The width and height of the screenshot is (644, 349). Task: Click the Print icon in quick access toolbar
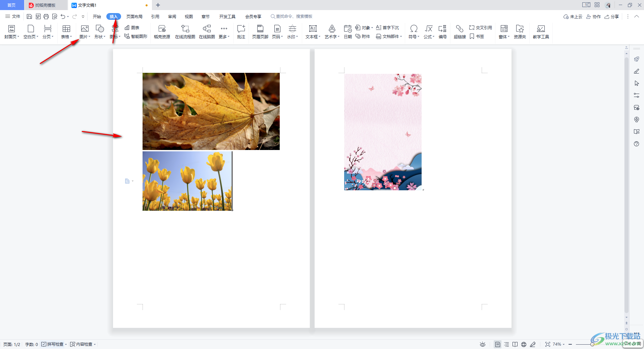[x=46, y=16]
